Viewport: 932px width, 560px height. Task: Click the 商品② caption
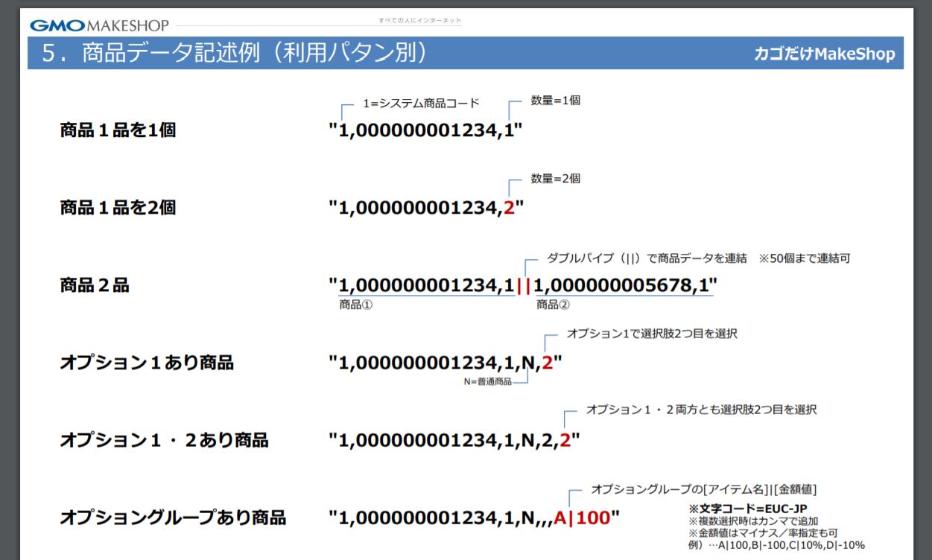click(x=553, y=305)
